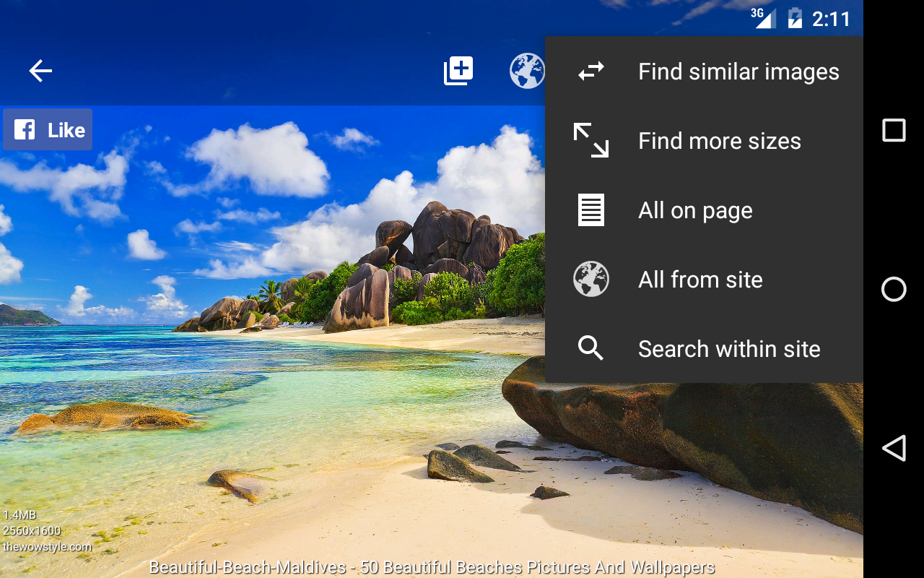924x578 pixels.
Task: Choose 'Search within site' from the menu
Action: tap(704, 348)
